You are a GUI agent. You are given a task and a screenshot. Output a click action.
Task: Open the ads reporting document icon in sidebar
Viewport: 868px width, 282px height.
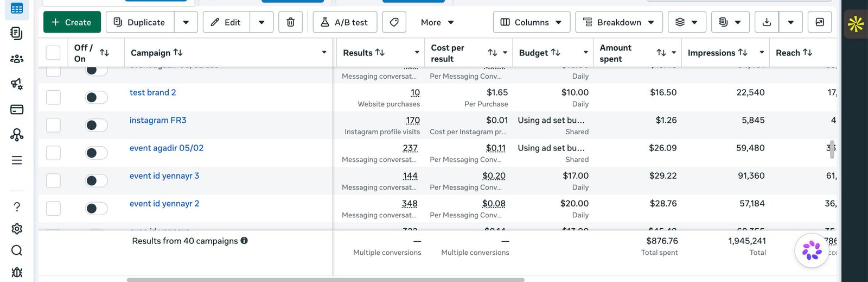tap(17, 33)
